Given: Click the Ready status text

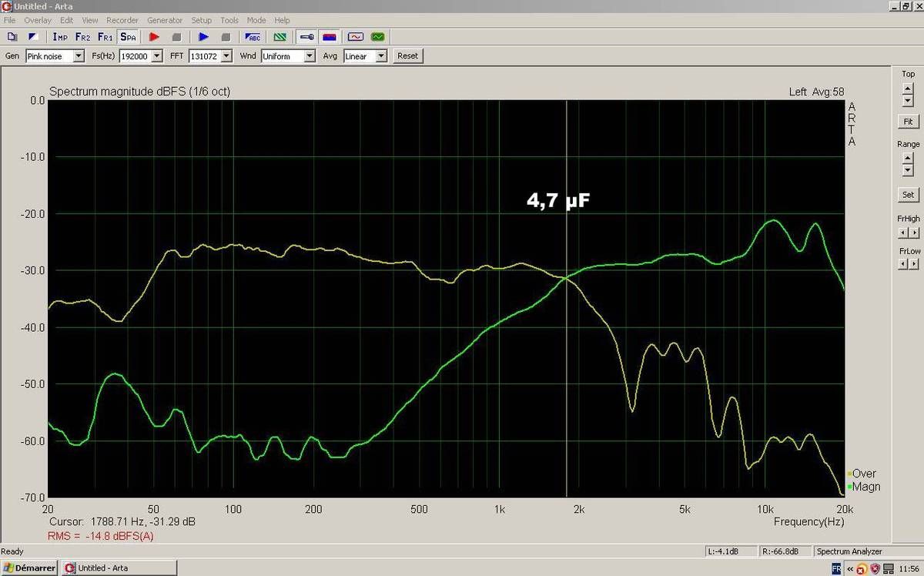Looking at the screenshot, I should coord(12,551).
